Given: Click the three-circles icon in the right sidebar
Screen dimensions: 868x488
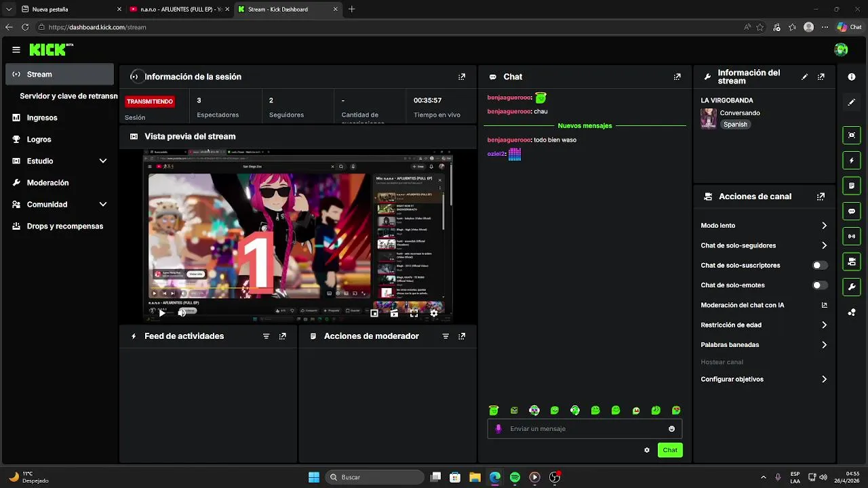Looking at the screenshot, I should click(x=852, y=312).
